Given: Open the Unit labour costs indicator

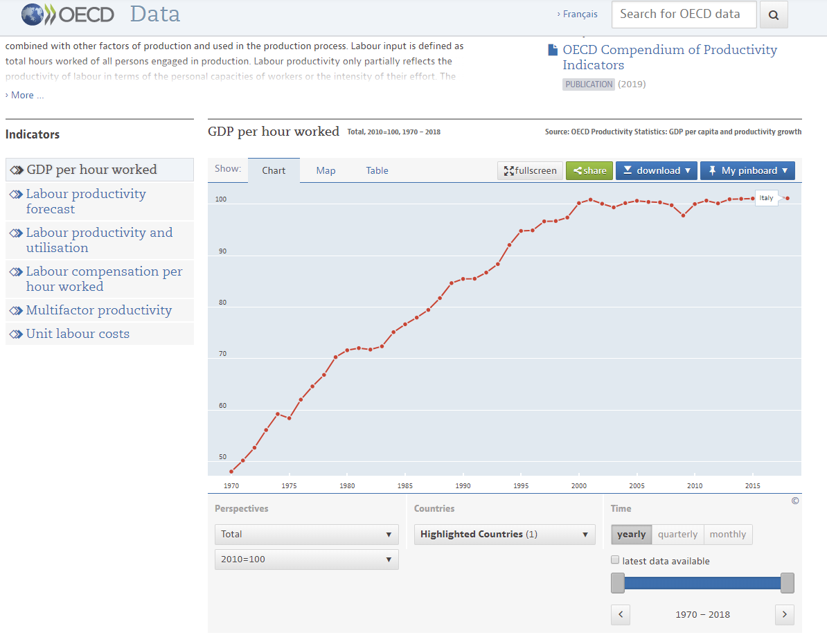Looking at the screenshot, I should (78, 334).
